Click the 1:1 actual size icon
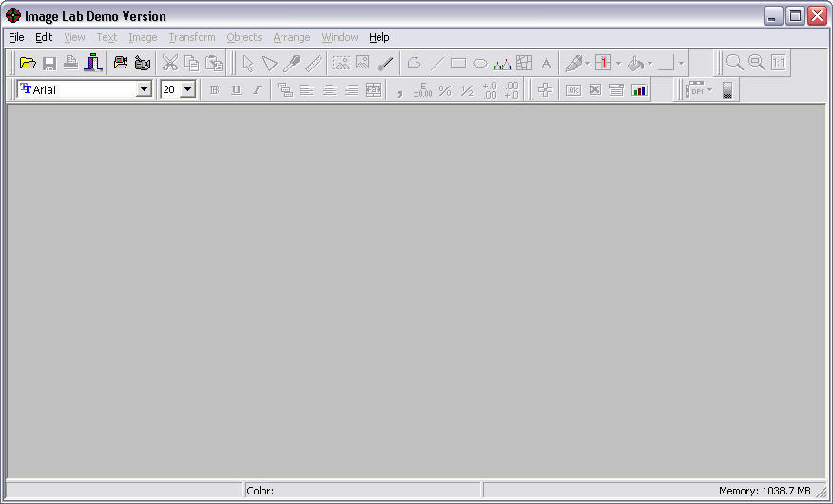 click(778, 63)
